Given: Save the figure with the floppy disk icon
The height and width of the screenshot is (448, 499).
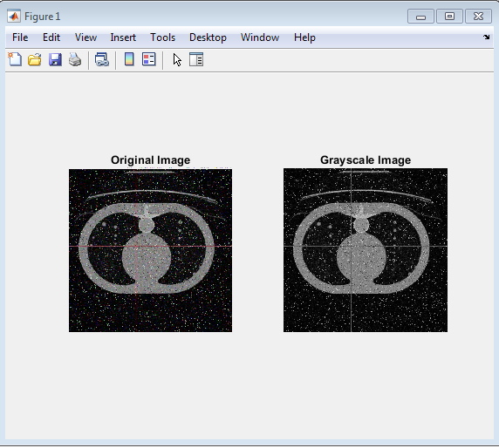Looking at the screenshot, I should point(55,59).
